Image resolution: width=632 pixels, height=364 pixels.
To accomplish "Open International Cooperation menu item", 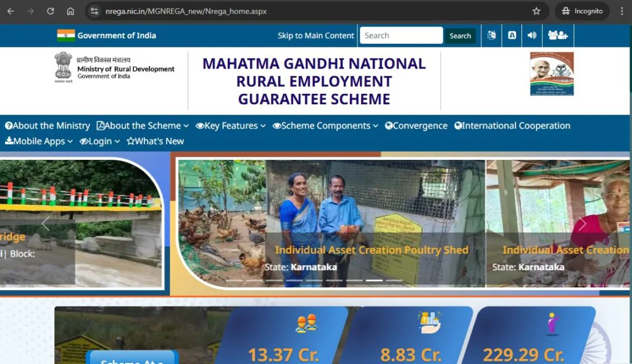I will (512, 126).
